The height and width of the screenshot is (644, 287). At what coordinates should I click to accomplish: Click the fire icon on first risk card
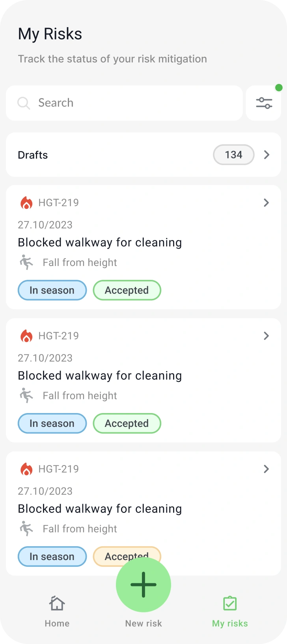tap(26, 203)
